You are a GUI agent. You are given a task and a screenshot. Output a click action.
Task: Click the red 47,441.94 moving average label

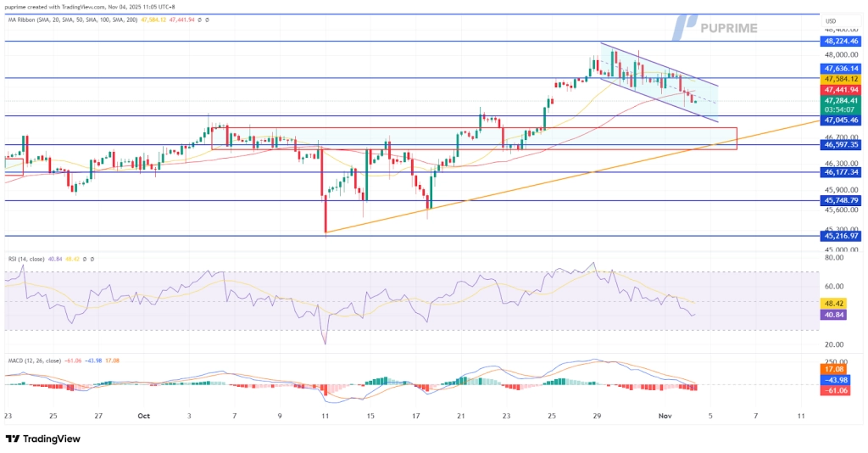pos(842,90)
